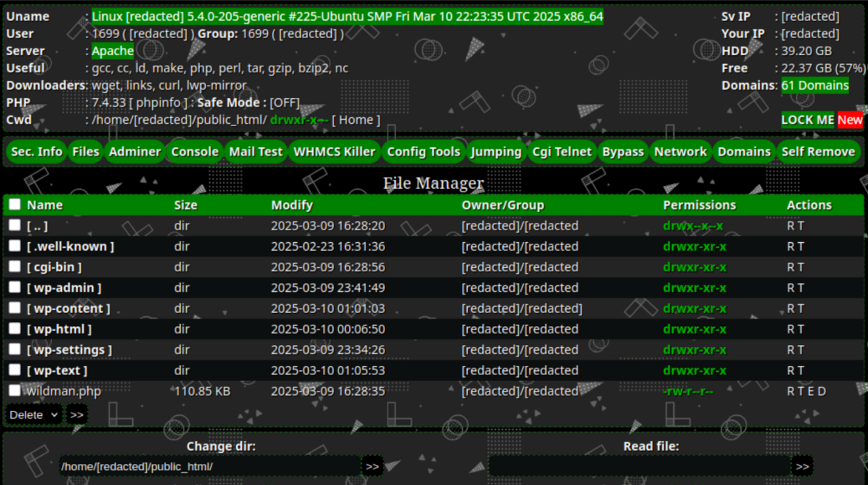Tick the checkbox next to wildman.php
The image size is (868, 485).
[15, 390]
